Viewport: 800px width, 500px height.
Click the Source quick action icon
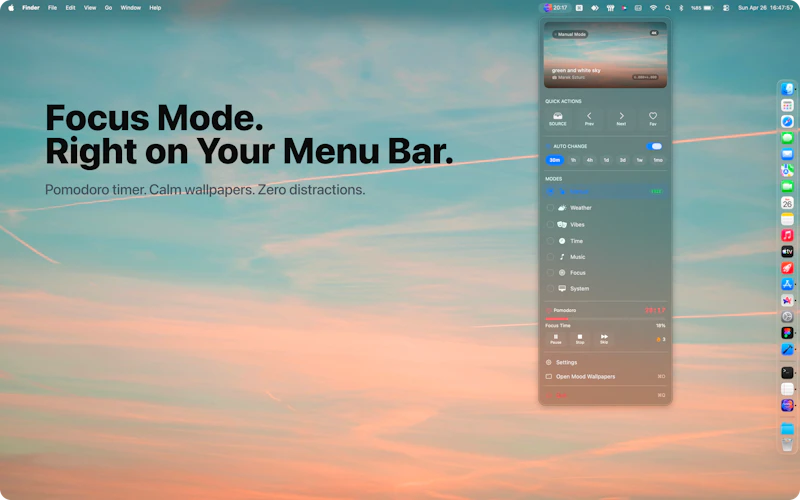pos(558,118)
